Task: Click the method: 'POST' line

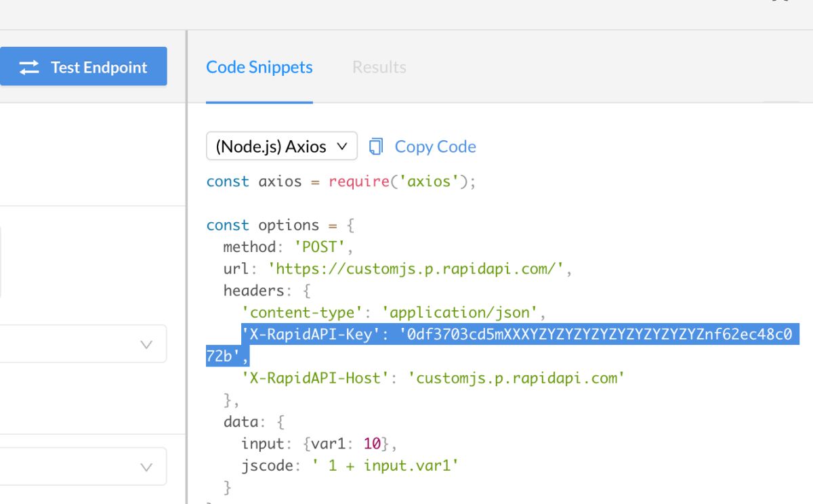Action: coord(288,247)
